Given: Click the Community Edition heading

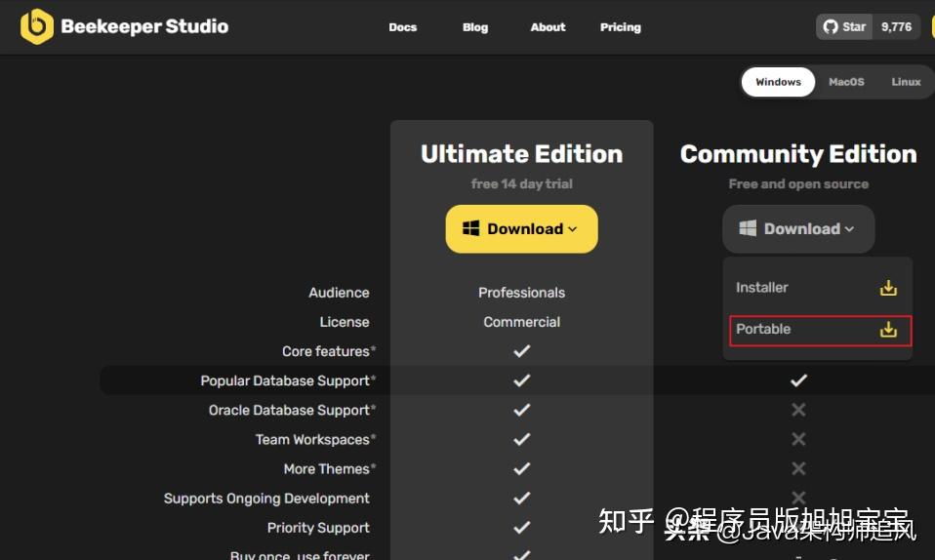Looking at the screenshot, I should coord(798,154).
